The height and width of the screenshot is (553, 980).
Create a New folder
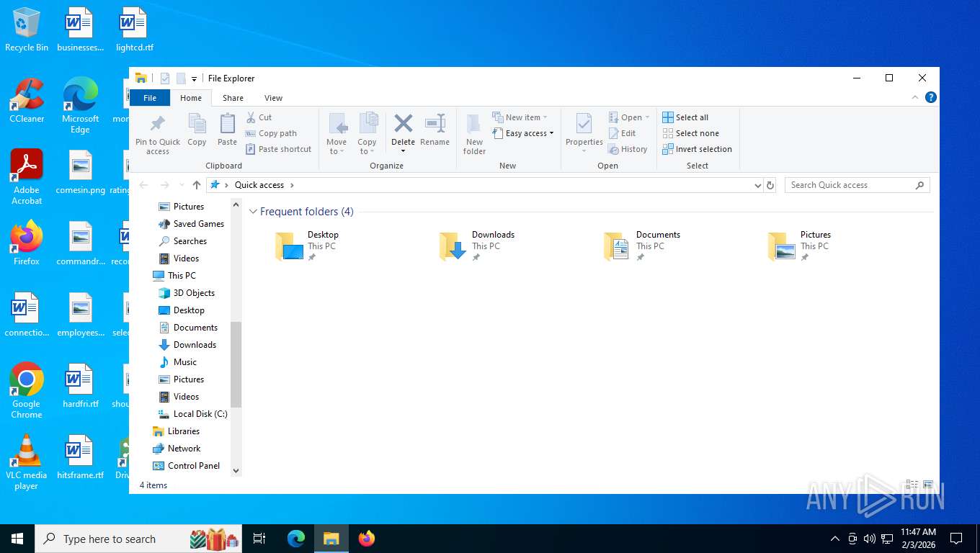(x=474, y=134)
